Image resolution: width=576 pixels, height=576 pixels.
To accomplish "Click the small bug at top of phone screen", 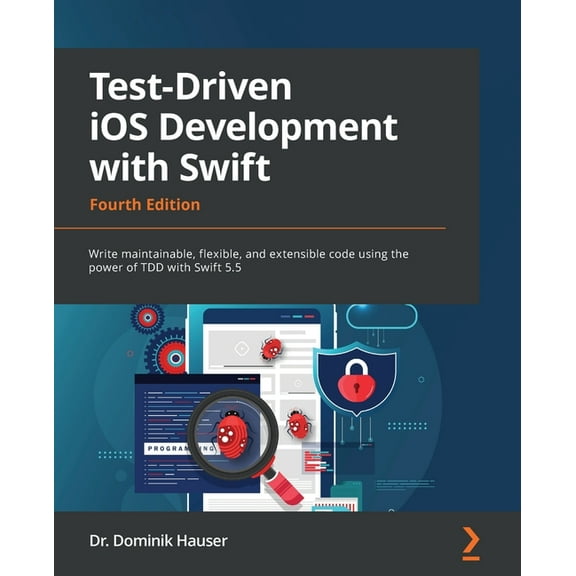I will coord(271,348).
